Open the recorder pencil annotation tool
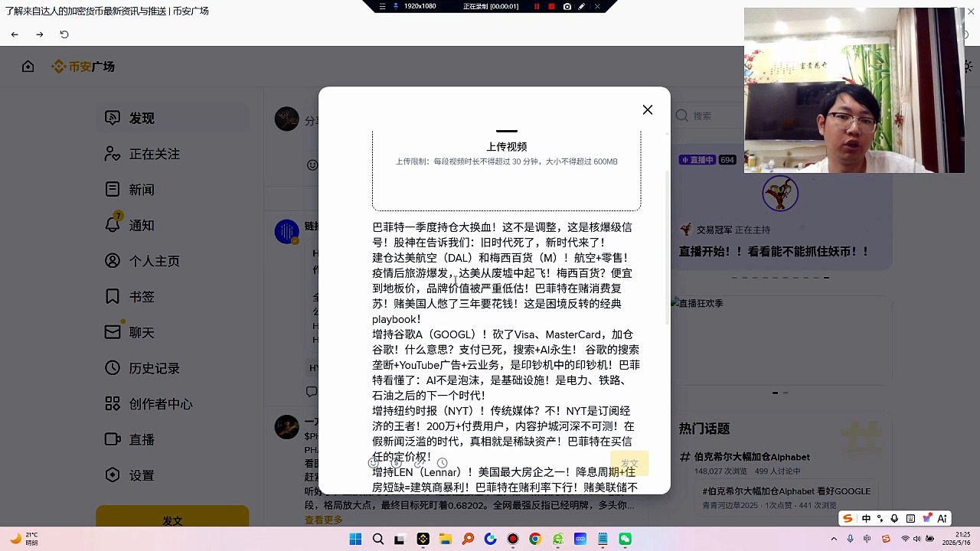The width and height of the screenshot is (980, 551). (x=582, y=6)
